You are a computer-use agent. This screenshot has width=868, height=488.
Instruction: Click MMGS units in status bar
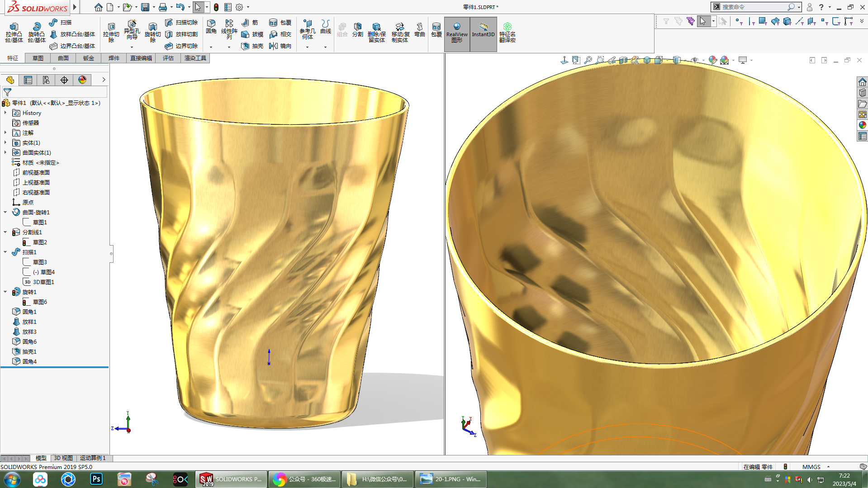(x=811, y=467)
